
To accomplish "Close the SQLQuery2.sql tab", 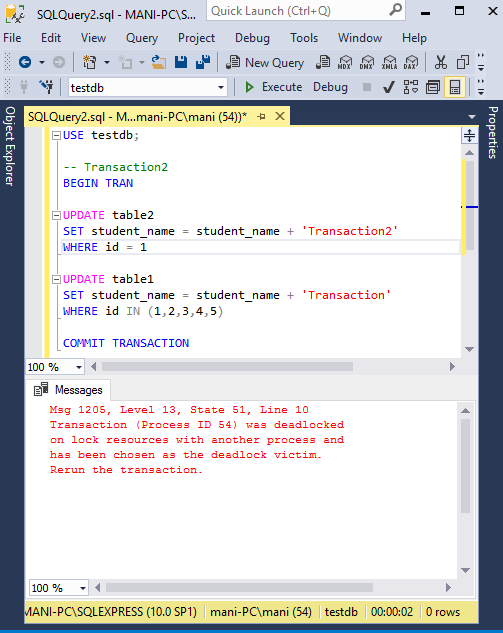I will click(280, 116).
